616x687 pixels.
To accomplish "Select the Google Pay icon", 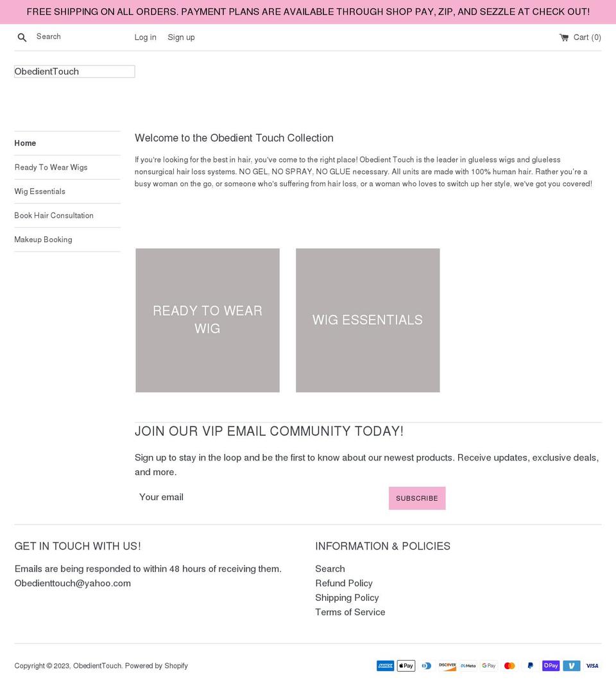I will 488,666.
